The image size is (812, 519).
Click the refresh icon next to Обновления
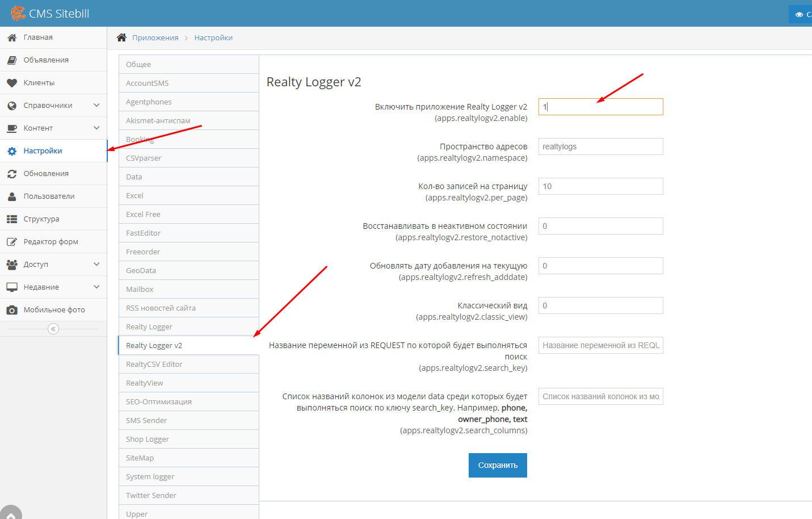(12, 174)
